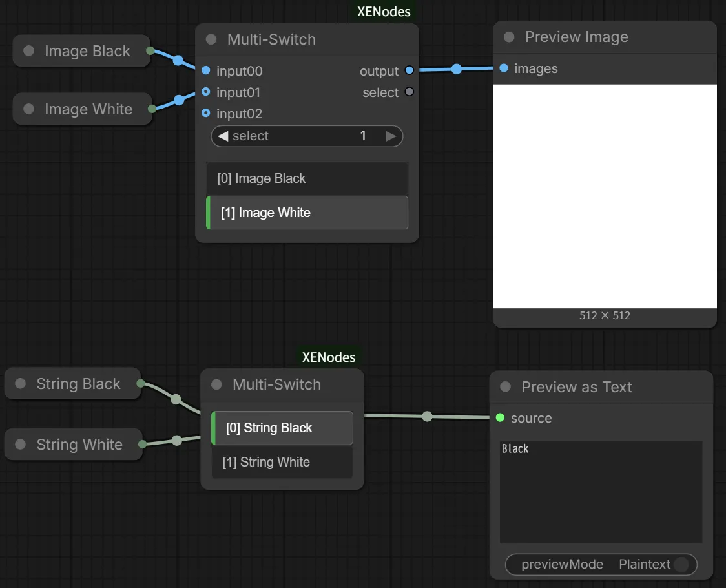Click the collapse dot of the bottom Multi-Switch node
Viewport: 726px width, 588px height.
[x=216, y=384]
